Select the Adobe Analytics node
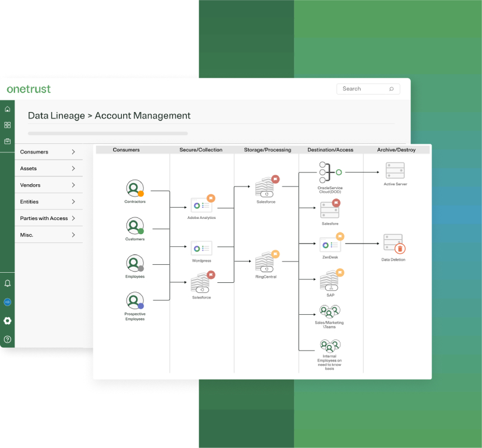Screen dimensions: 482x448 point(202,208)
